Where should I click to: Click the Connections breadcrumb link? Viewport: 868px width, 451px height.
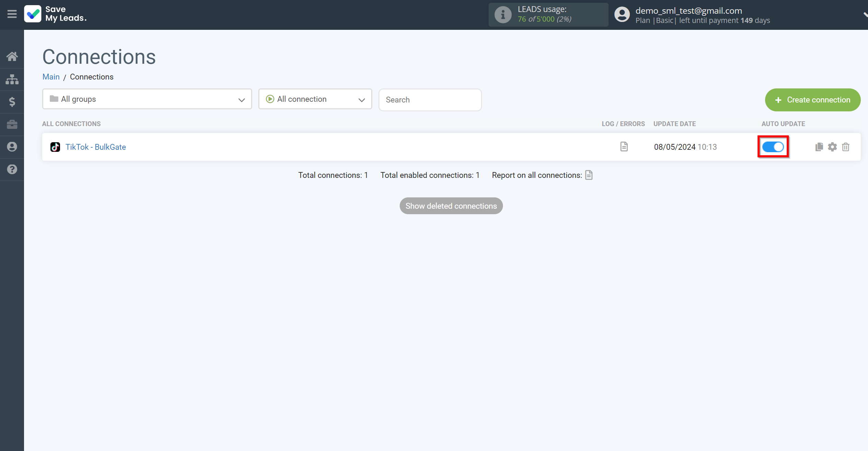pyautogui.click(x=91, y=76)
